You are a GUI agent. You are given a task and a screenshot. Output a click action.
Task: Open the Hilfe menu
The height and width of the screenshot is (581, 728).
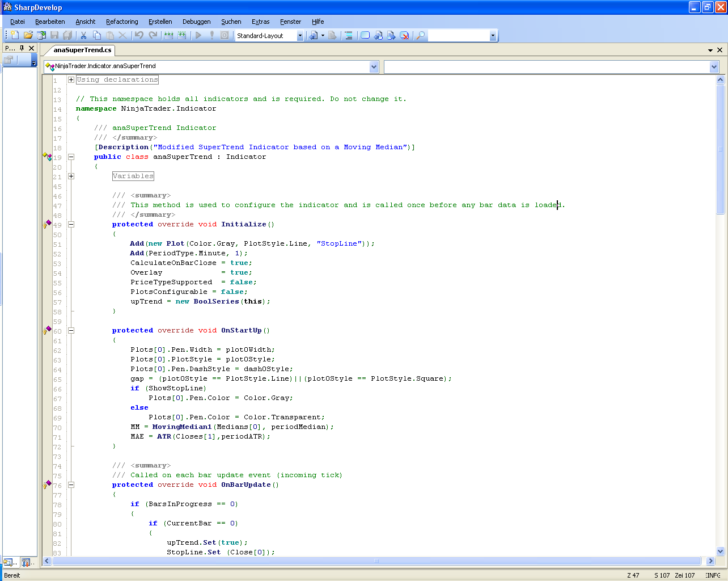point(318,22)
